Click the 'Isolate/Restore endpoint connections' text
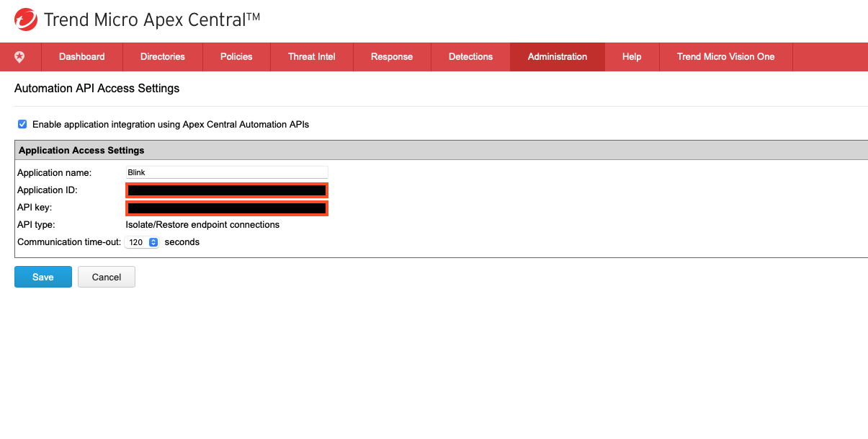868x439 pixels. click(202, 225)
